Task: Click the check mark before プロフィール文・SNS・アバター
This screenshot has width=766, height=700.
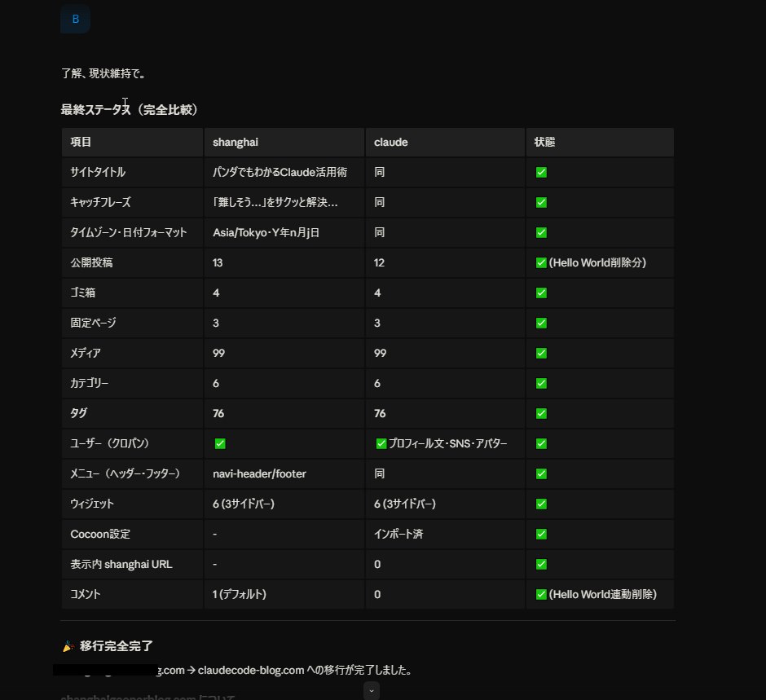Action: click(x=381, y=443)
